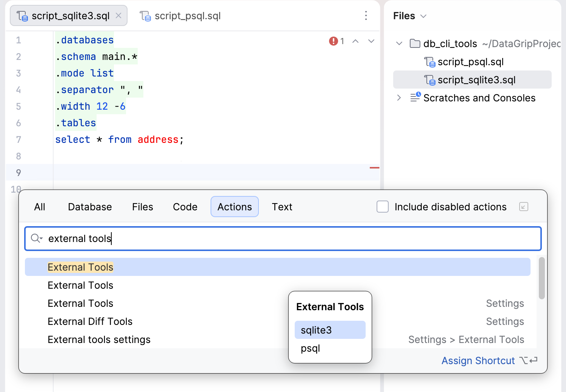
Task: Click the red address table name
Action: click(x=158, y=139)
